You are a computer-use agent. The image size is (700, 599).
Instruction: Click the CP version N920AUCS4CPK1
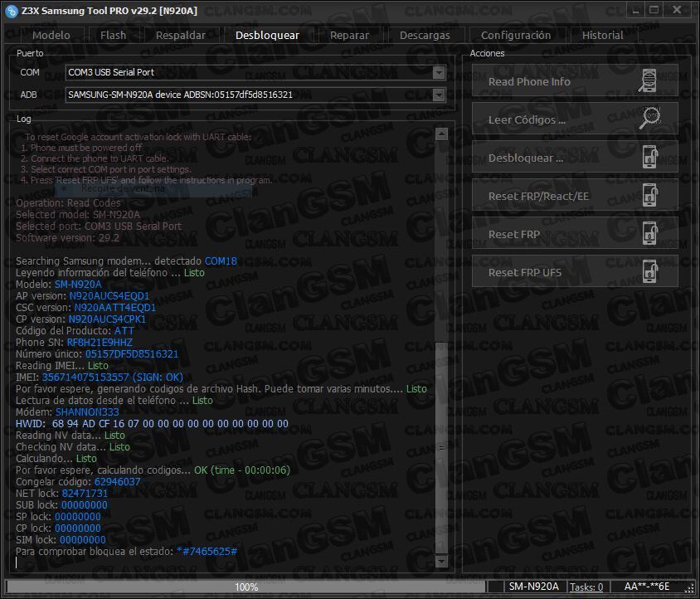coord(107,319)
